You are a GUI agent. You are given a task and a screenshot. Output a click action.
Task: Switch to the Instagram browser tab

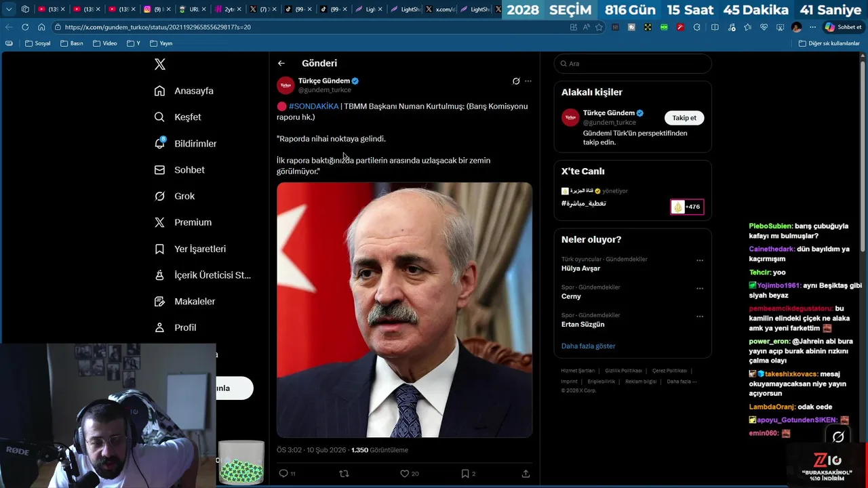(x=157, y=9)
